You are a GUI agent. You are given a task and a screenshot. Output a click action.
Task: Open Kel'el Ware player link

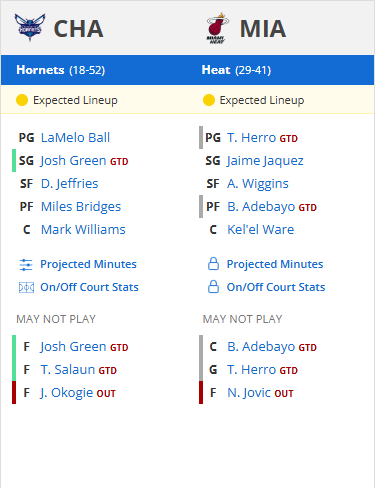261,230
